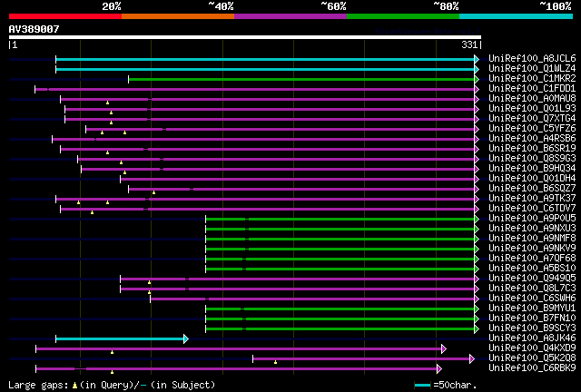Select the UniRef100_B7FN10 label

(x=532, y=318)
